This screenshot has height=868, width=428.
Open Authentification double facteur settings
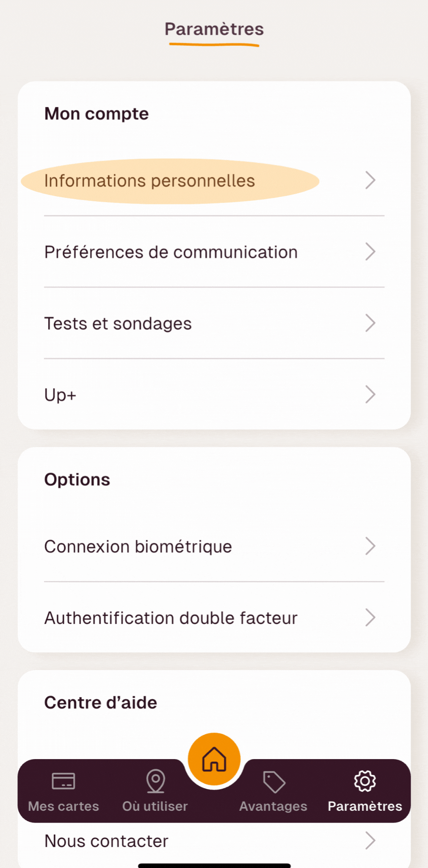171,618
